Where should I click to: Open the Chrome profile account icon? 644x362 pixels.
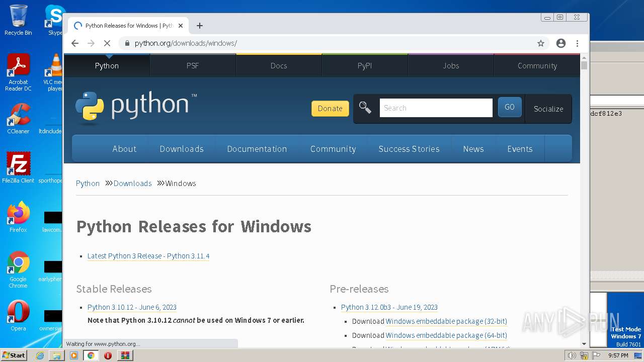coord(561,43)
